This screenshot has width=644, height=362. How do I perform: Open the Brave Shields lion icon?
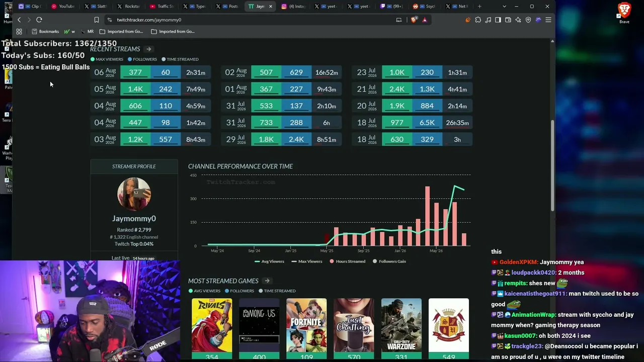click(414, 20)
